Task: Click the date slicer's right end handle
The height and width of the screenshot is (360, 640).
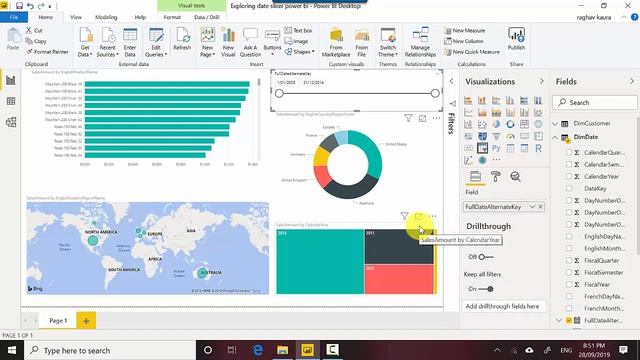Action: pos(435,93)
